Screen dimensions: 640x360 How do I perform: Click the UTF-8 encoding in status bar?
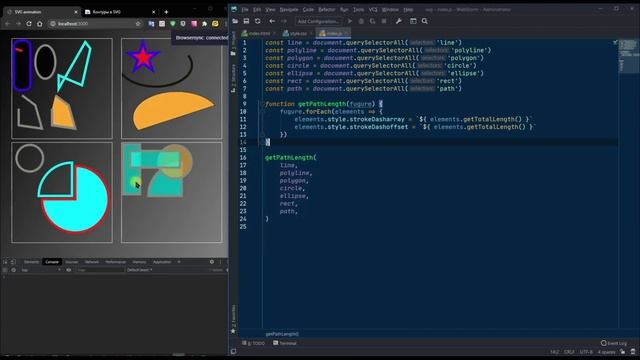click(x=586, y=351)
